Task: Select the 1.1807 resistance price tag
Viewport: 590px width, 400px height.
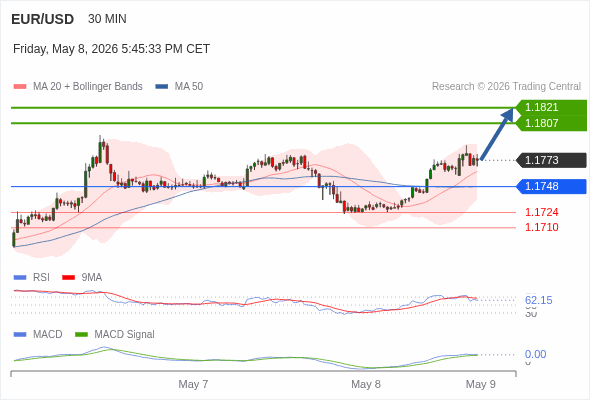Action: pyautogui.click(x=552, y=123)
